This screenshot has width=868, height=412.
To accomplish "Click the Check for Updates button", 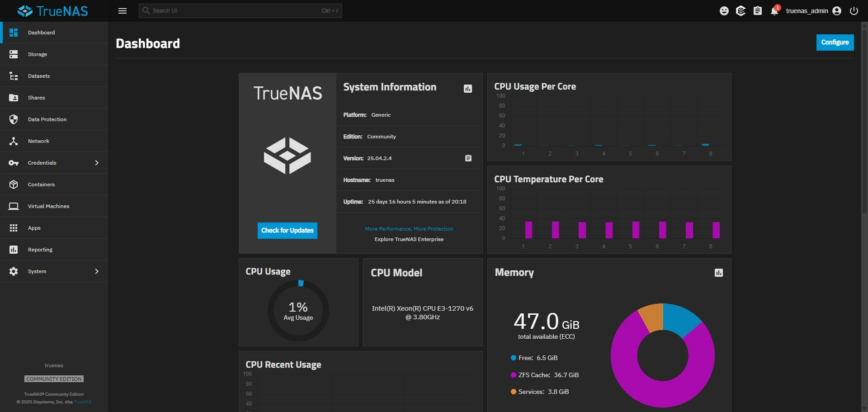I will point(287,230).
